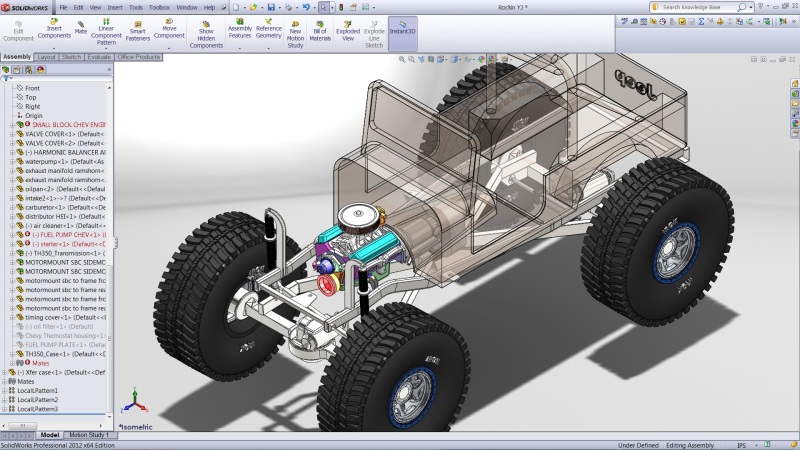
Task: Click Zoom to Area magnifier icon
Action: (x=411, y=59)
